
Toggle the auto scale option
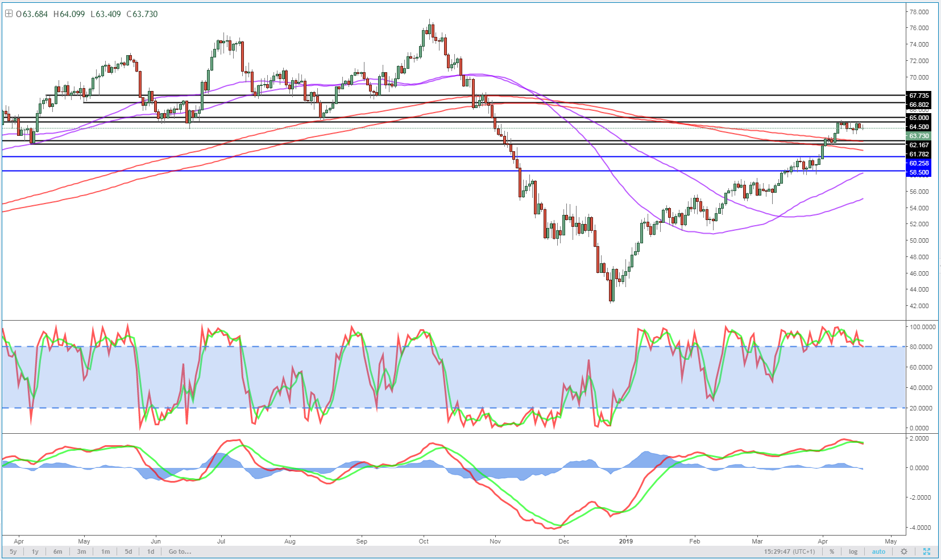878,551
